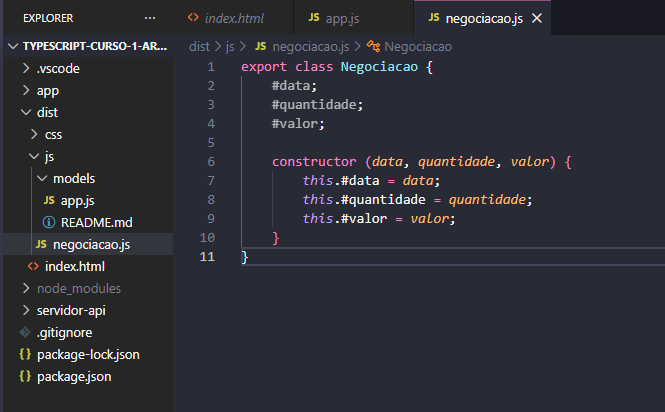This screenshot has width=665, height=412.
Task: Click the JS icon beside negociacao.js in tree
Action: pyautogui.click(x=41, y=244)
